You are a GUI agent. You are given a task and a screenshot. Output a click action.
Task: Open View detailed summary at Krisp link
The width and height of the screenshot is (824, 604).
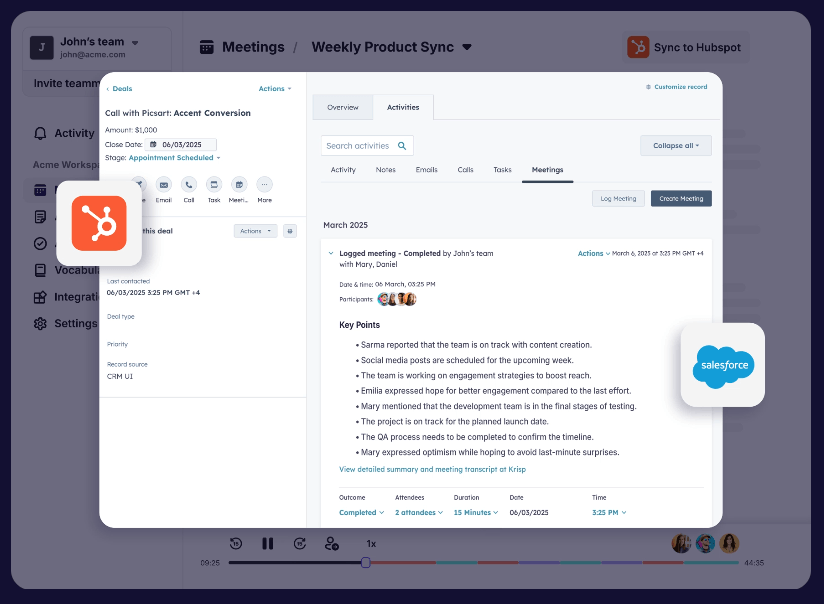[x=432, y=469]
